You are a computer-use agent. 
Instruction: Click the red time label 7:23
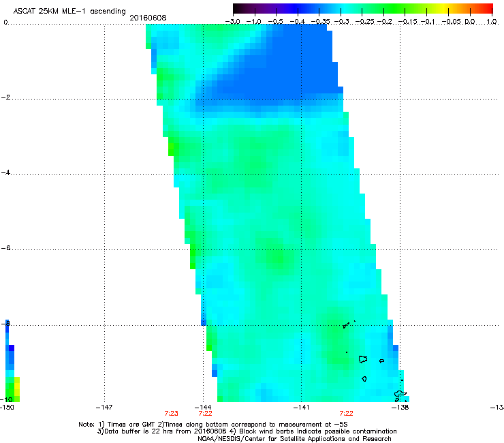[172, 414]
